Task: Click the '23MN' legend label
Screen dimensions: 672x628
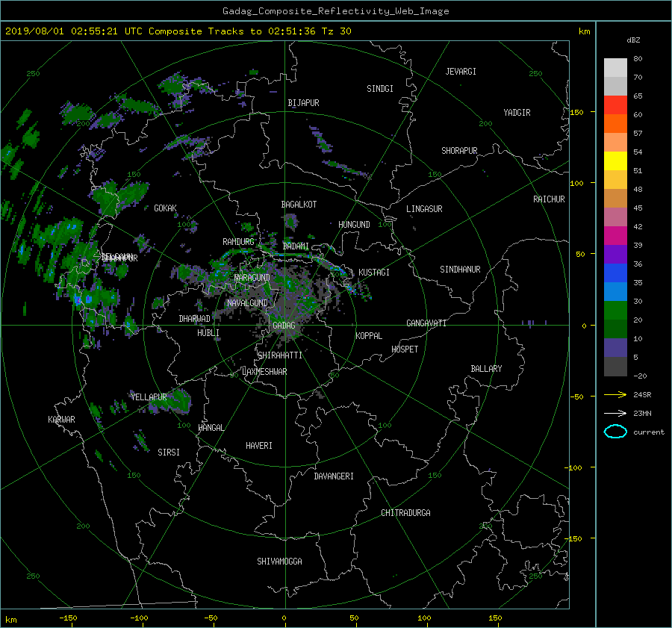Action: [x=642, y=414]
